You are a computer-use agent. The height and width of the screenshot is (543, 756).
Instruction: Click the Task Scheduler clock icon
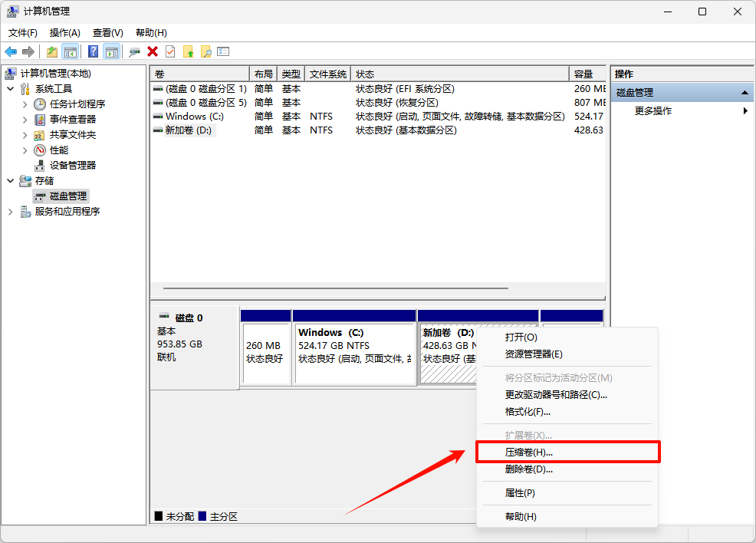(40, 104)
